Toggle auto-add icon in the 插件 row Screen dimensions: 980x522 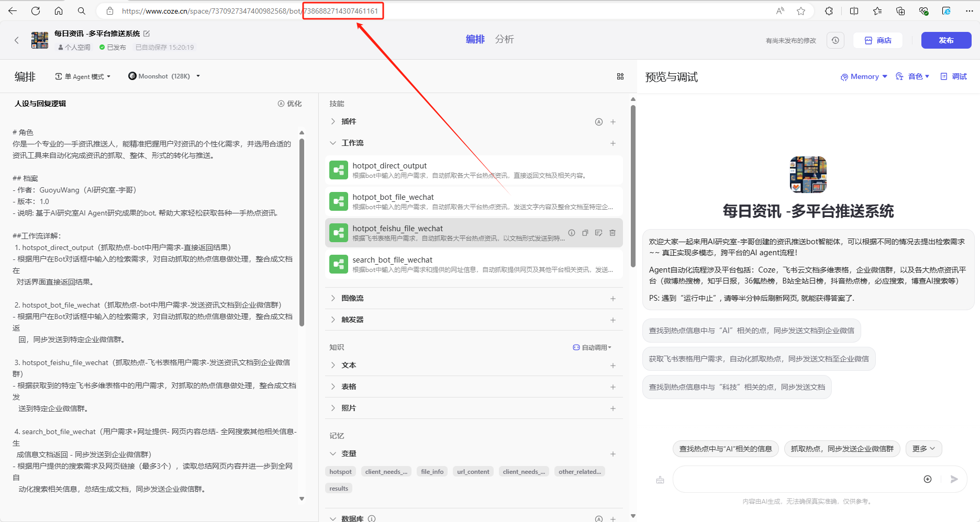[x=598, y=122]
